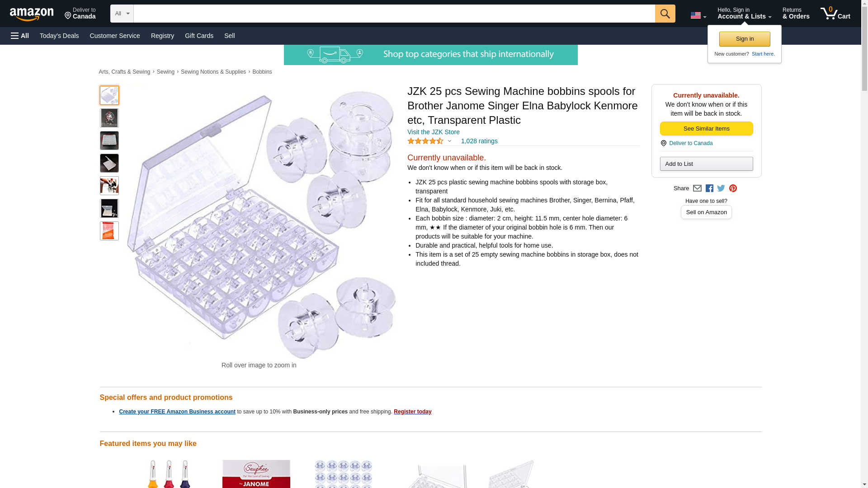Share product on Pinterest

click(x=733, y=188)
